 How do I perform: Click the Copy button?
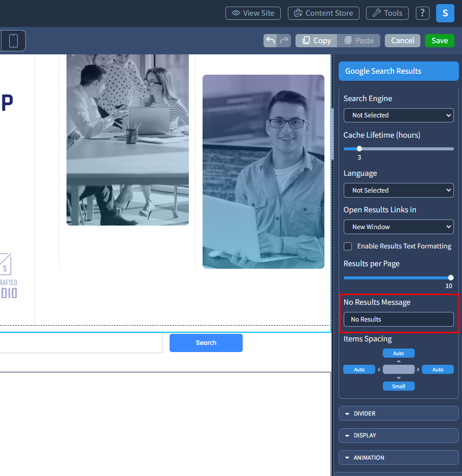coord(316,41)
